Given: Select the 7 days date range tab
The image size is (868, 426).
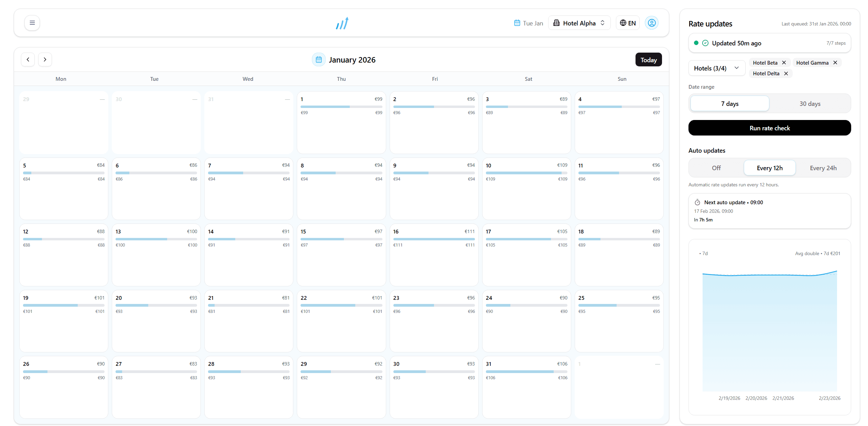Looking at the screenshot, I should click(x=729, y=103).
